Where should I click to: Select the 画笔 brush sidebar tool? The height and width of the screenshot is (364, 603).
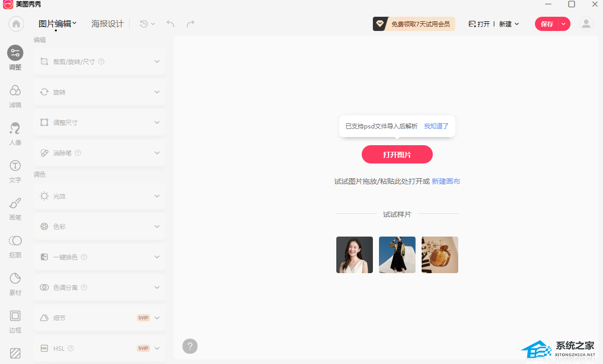click(x=15, y=209)
